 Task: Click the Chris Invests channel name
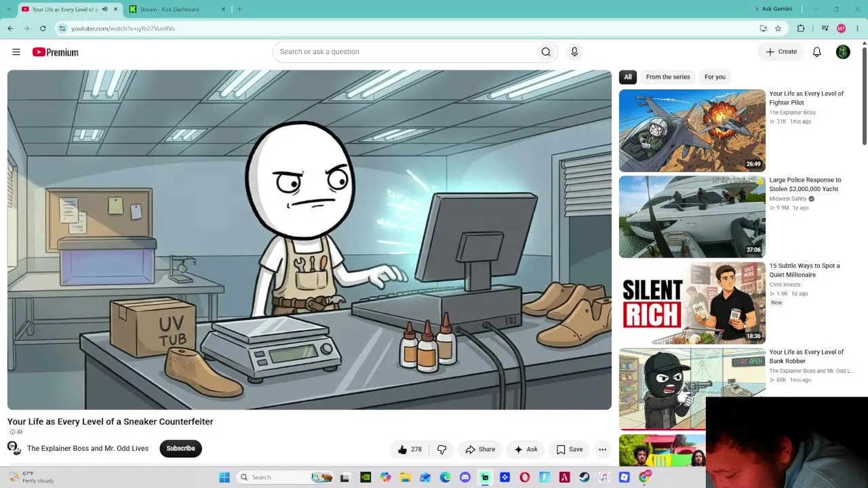click(785, 285)
